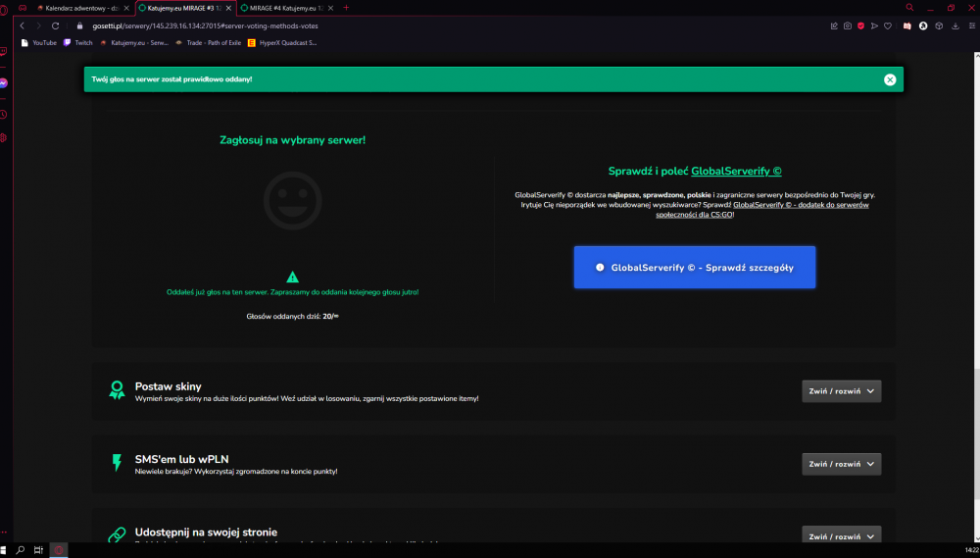Image resolution: width=980 pixels, height=558 pixels.
Task: Open History clock icon in sidebar
Action: tap(3, 115)
